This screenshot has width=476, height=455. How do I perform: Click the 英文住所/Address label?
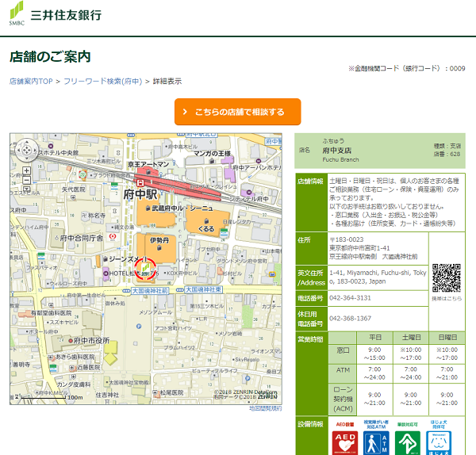point(312,278)
